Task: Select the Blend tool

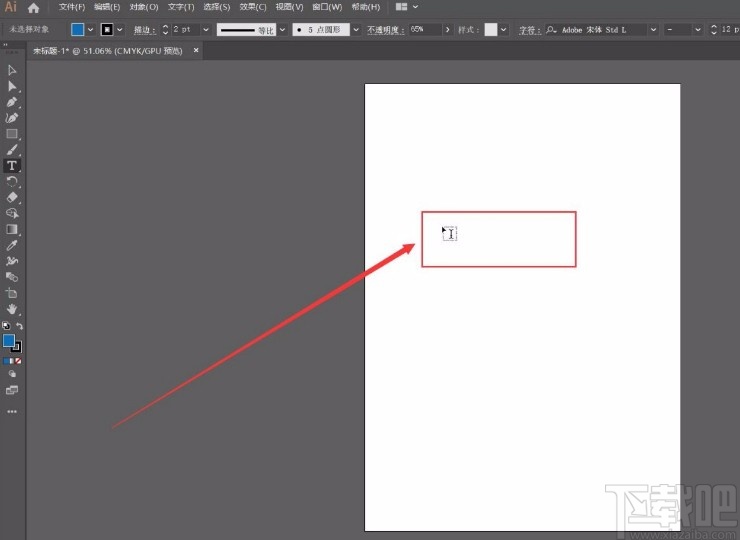Action: click(x=12, y=277)
